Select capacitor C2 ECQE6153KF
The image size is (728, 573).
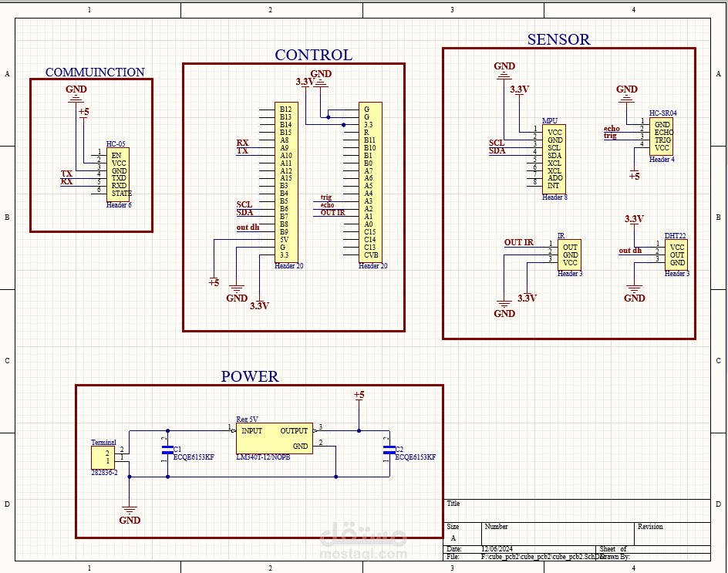(x=388, y=451)
